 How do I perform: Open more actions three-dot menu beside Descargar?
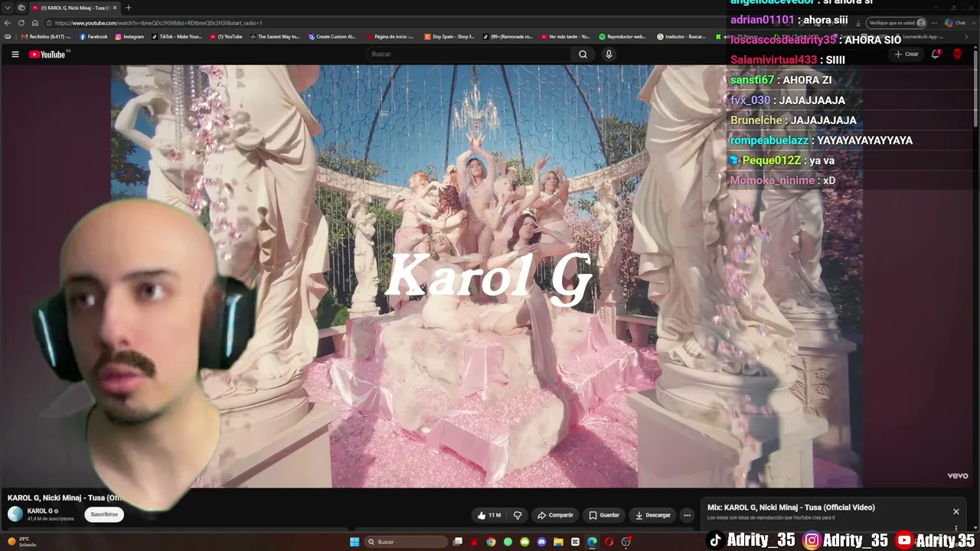[687, 515]
